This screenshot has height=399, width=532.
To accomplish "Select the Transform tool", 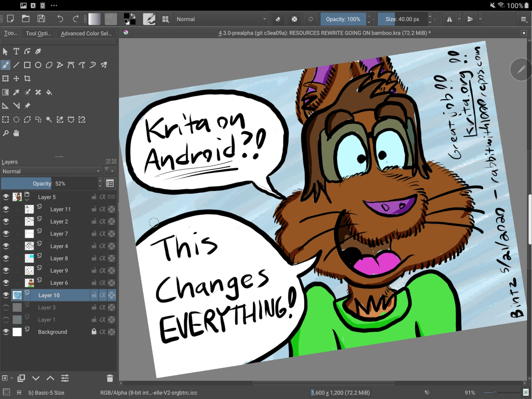I will [x=5, y=79].
